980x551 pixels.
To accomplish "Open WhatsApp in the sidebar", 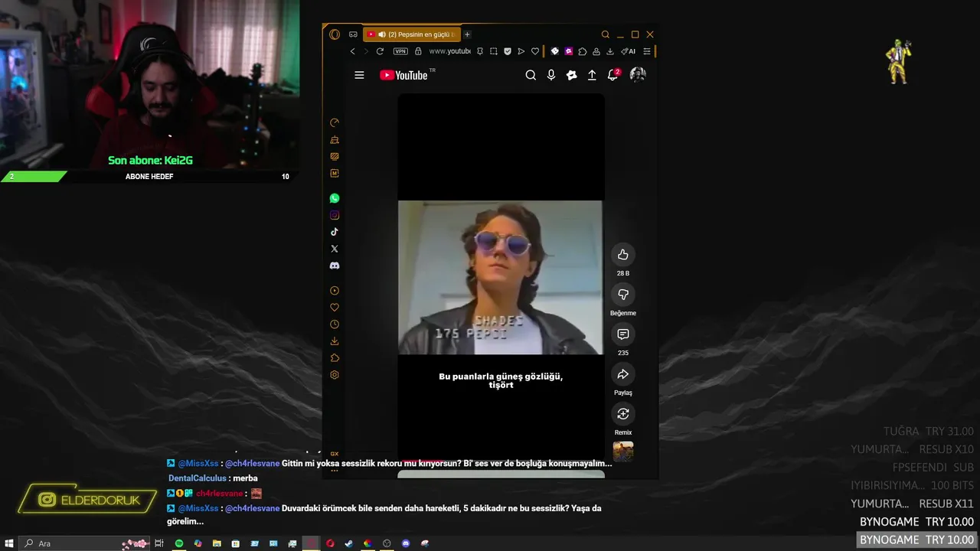I will tap(335, 198).
